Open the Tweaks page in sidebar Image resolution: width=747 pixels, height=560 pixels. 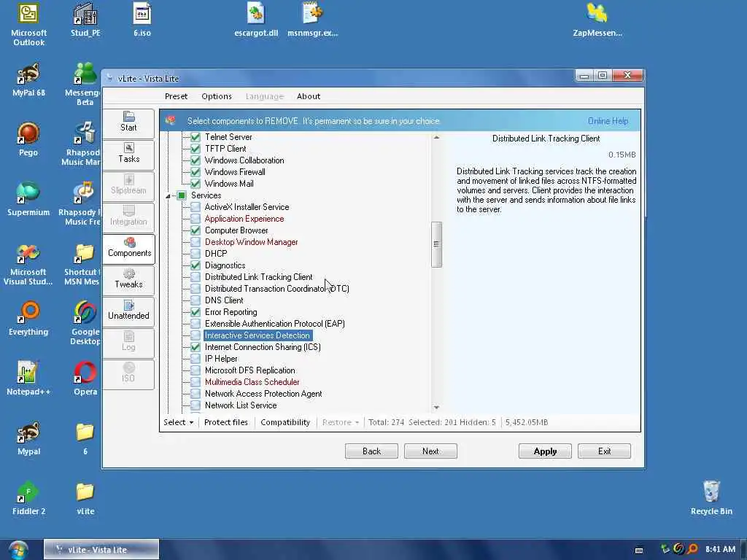[128, 279]
